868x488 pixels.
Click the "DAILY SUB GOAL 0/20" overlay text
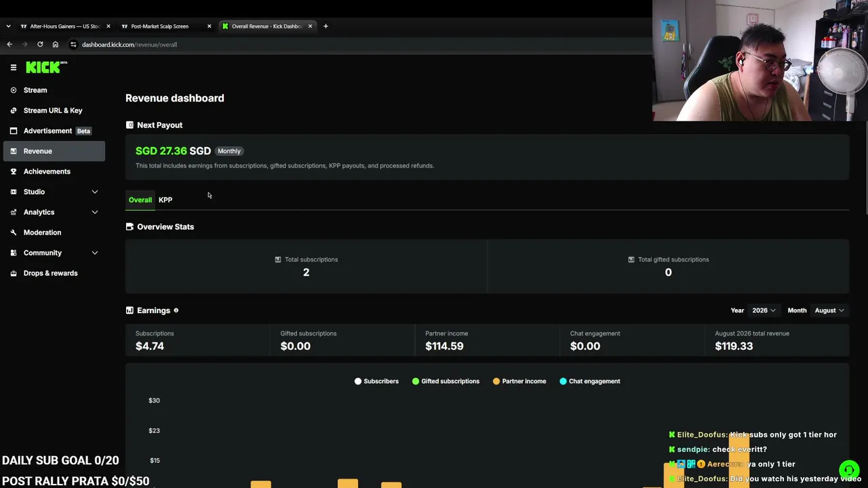(60, 461)
